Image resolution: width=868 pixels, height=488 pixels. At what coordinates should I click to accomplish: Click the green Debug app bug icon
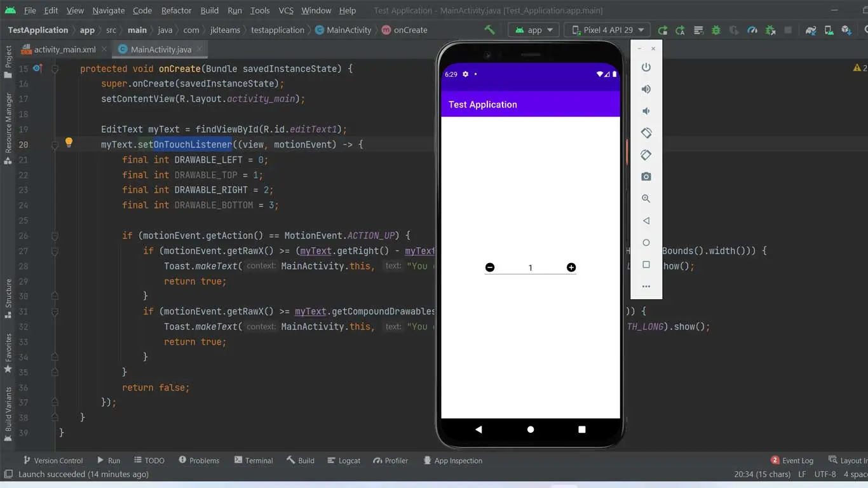pyautogui.click(x=716, y=30)
